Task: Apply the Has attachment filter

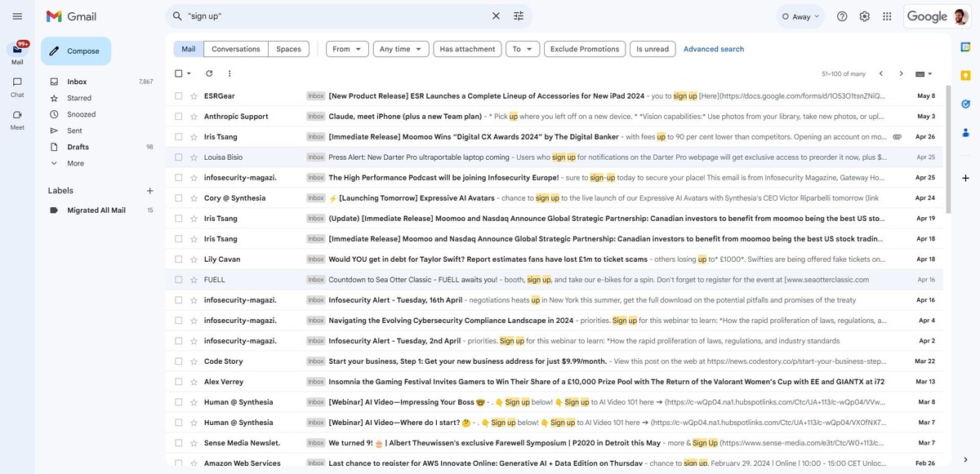Action: tap(467, 49)
